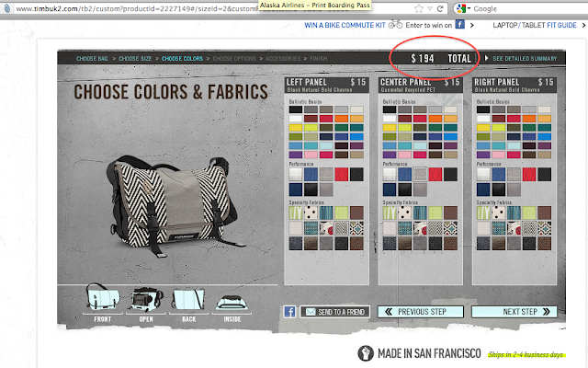
Task: Pick black Performance swatch in Right Panel top row
Action: tap(544, 174)
